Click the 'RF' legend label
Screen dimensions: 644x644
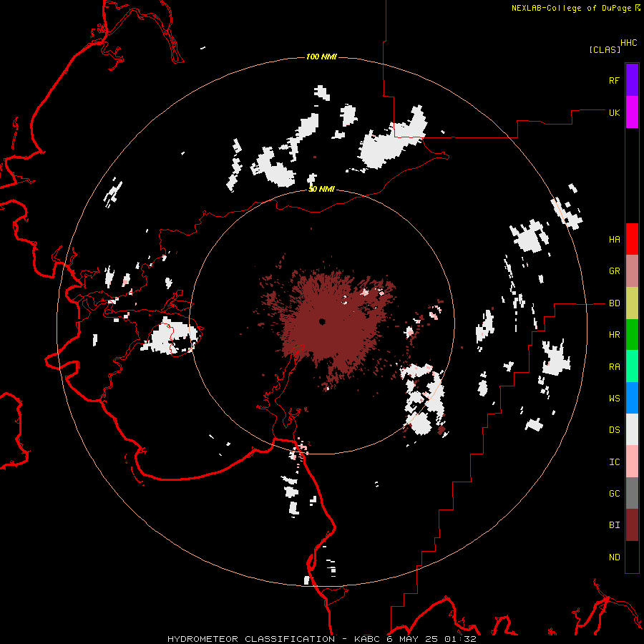tap(614, 80)
